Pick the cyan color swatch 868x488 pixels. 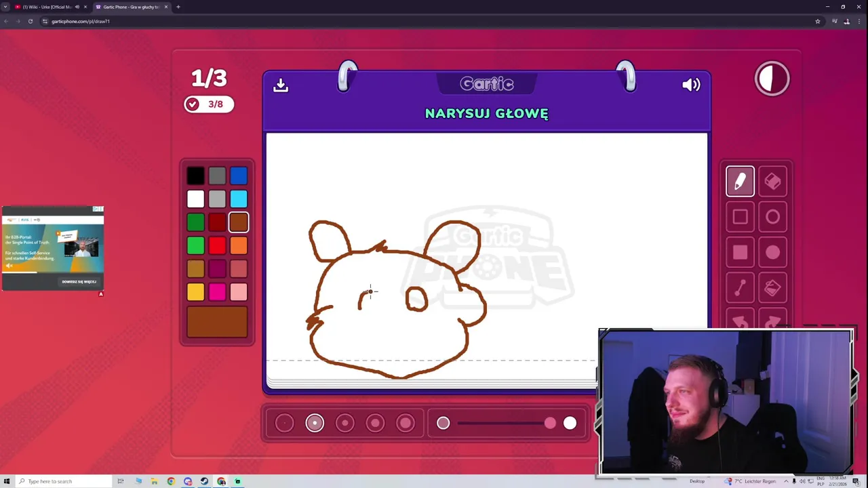coord(239,199)
